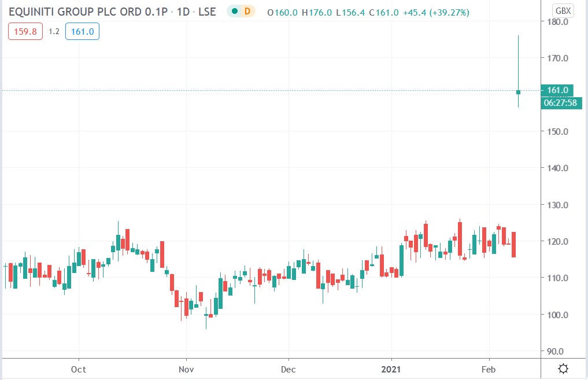The width and height of the screenshot is (588, 380).
Task: Click the market status green dot
Action: pyautogui.click(x=235, y=11)
